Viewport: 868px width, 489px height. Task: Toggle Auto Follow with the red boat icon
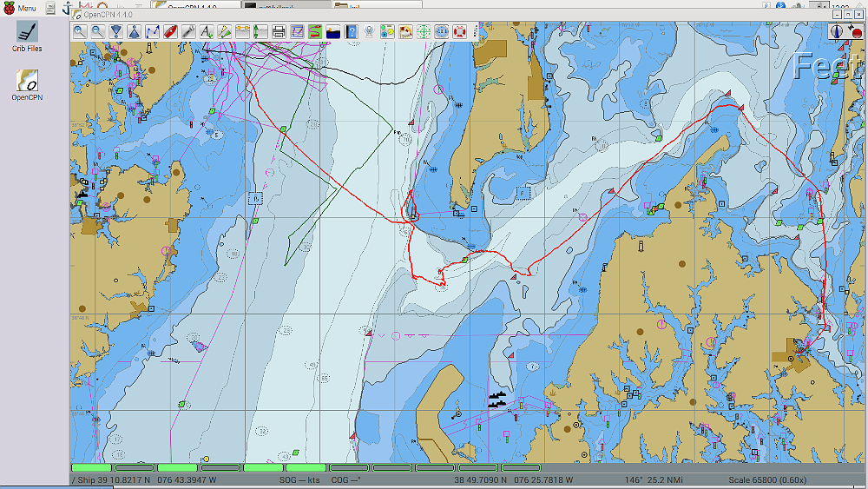(x=171, y=32)
